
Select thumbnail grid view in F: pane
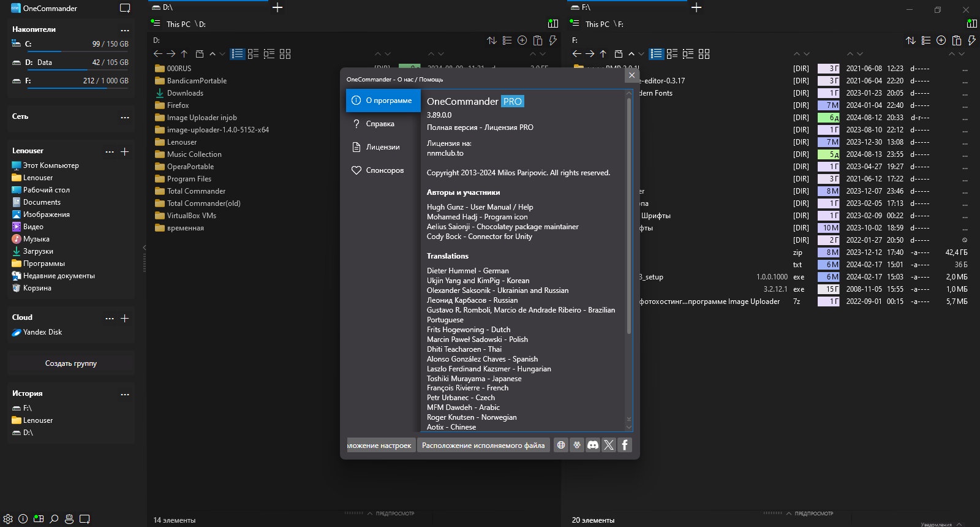pyautogui.click(x=704, y=54)
